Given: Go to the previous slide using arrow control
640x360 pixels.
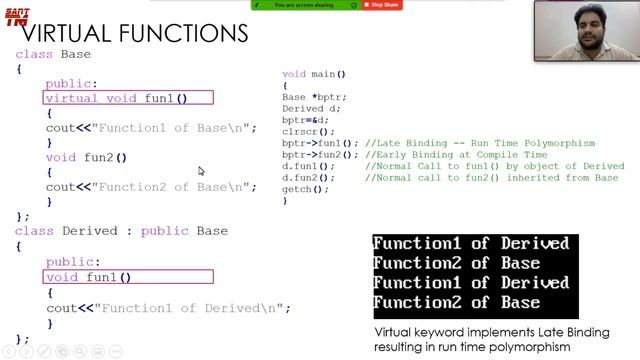Looking at the screenshot, I should (x=9, y=351).
